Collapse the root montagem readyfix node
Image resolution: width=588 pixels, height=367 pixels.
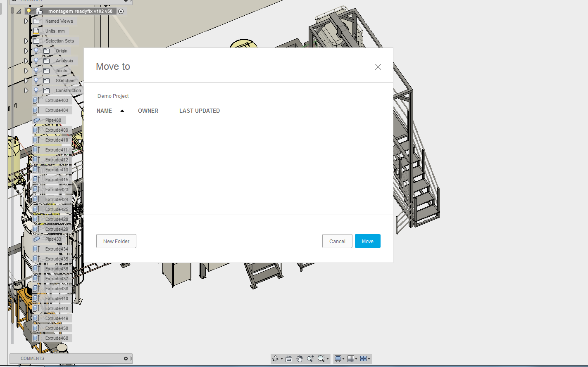tap(19, 11)
